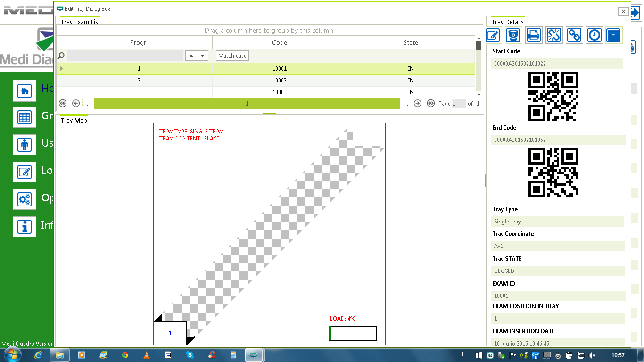Click the End Code QR image
Screen dimensions: 644x362
point(553,173)
